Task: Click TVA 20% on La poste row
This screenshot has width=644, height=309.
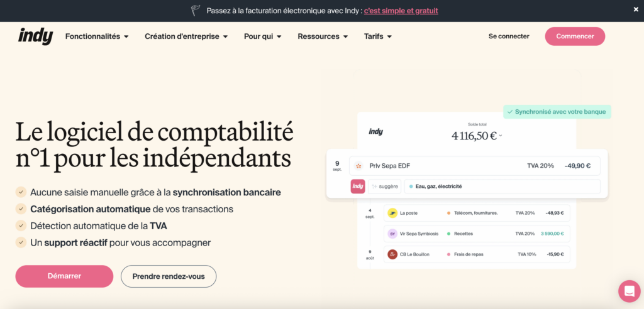Action: (525, 213)
